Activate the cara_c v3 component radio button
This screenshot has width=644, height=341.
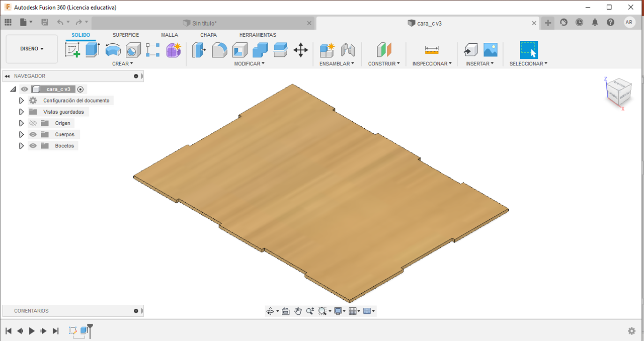pos(80,89)
